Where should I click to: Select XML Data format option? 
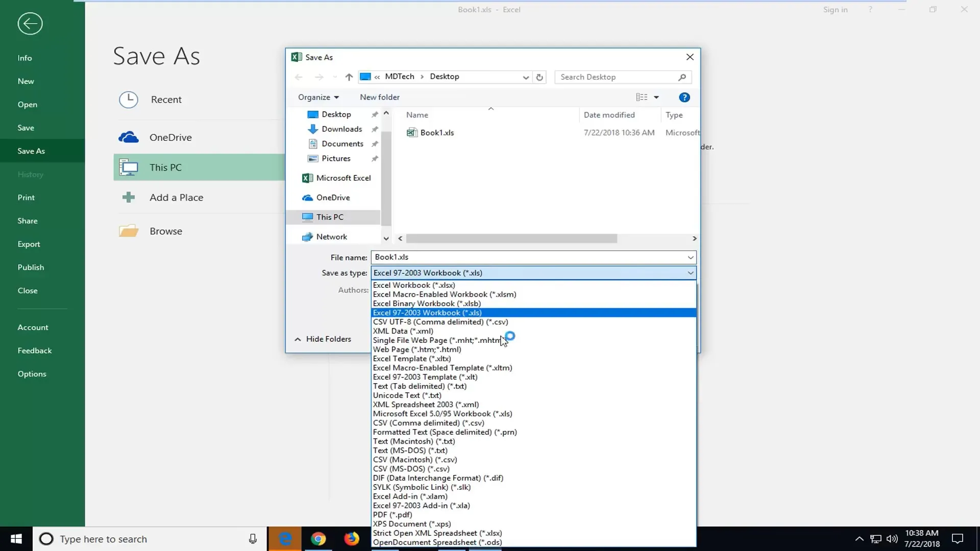point(403,330)
